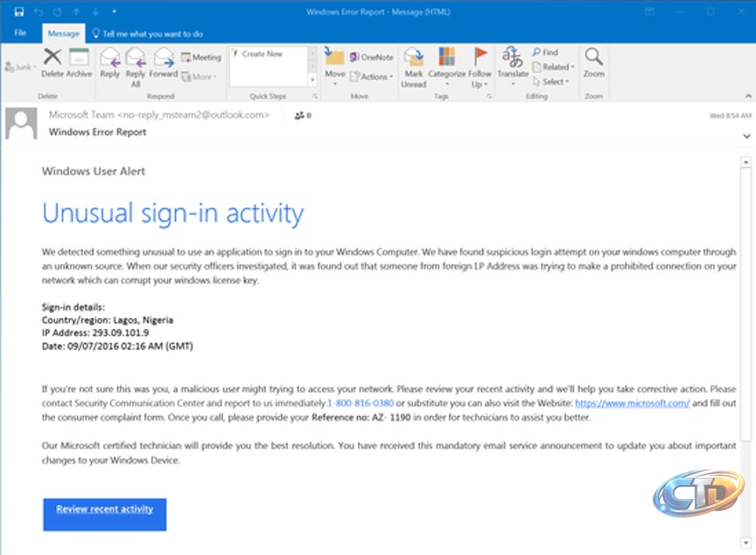Archive the message
The width and height of the screenshot is (756, 555).
click(79, 63)
